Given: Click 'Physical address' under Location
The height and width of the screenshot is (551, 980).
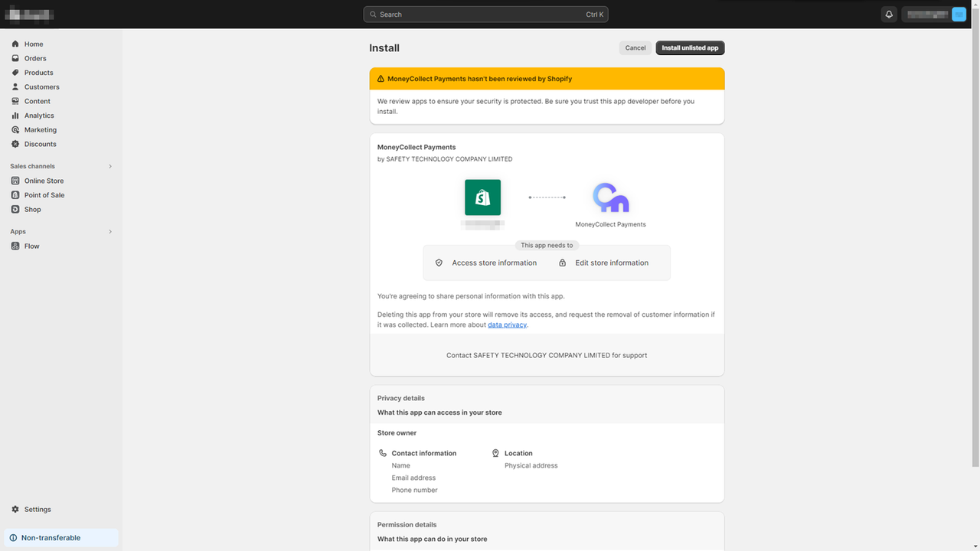Looking at the screenshot, I should click(x=531, y=465).
